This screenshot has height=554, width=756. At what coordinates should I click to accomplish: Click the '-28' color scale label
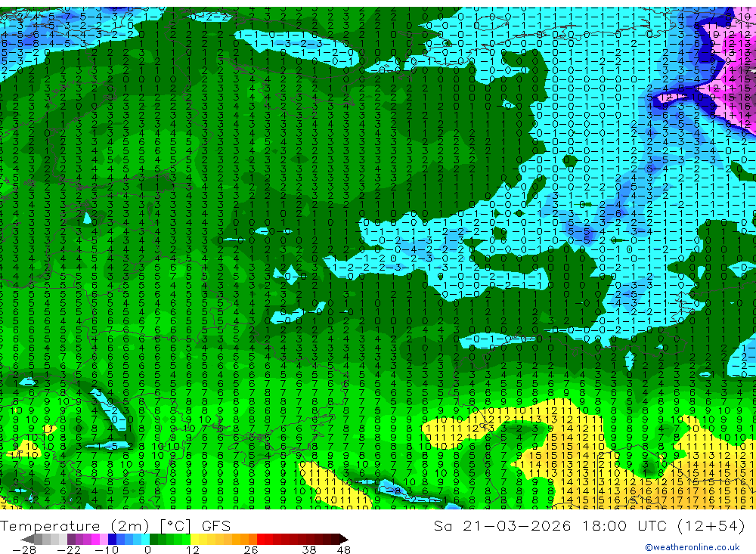point(24,549)
